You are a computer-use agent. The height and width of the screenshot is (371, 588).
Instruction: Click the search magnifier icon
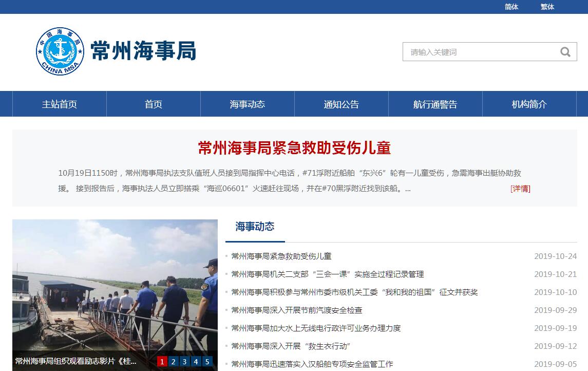(565, 52)
